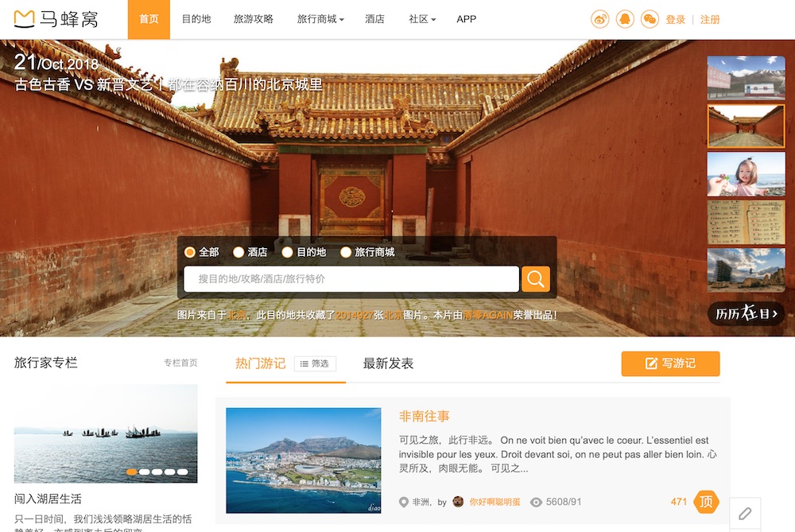
Task: Select the little girl banner thumbnail
Action: (746, 173)
